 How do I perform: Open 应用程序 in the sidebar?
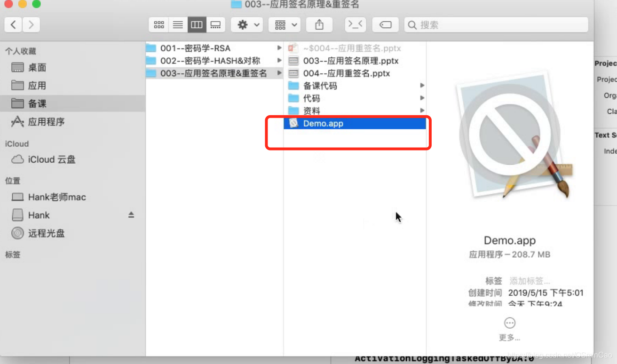point(72,122)
